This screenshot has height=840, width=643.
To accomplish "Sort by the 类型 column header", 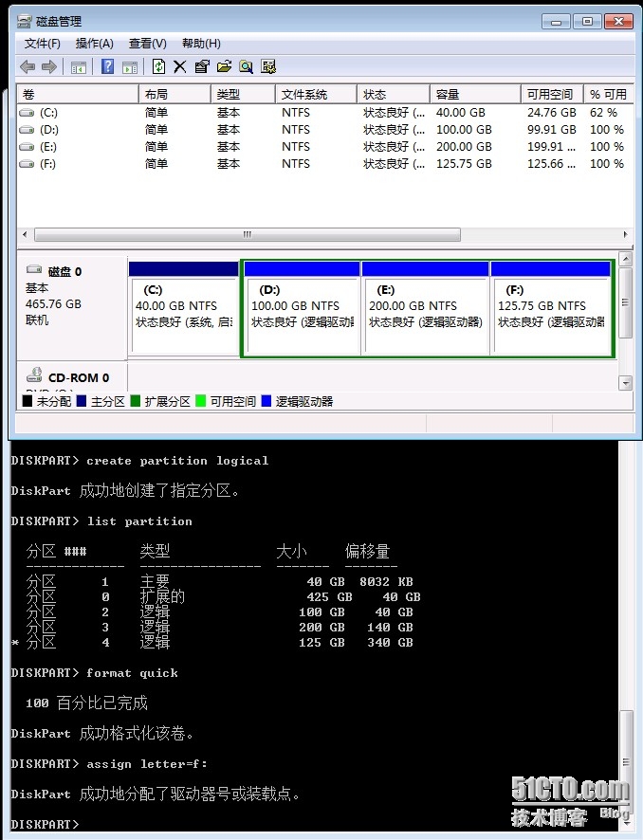I will pos(244,94).
